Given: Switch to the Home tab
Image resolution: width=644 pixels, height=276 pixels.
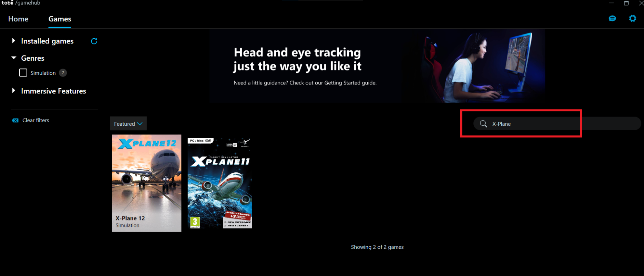Looking at the screenshot, I should pos(18,19).
